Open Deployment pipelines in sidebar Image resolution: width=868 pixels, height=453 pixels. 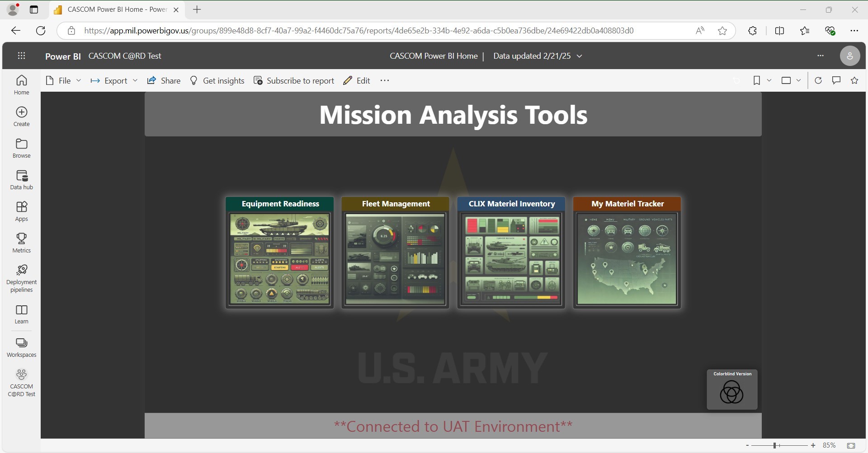[21, 279]
